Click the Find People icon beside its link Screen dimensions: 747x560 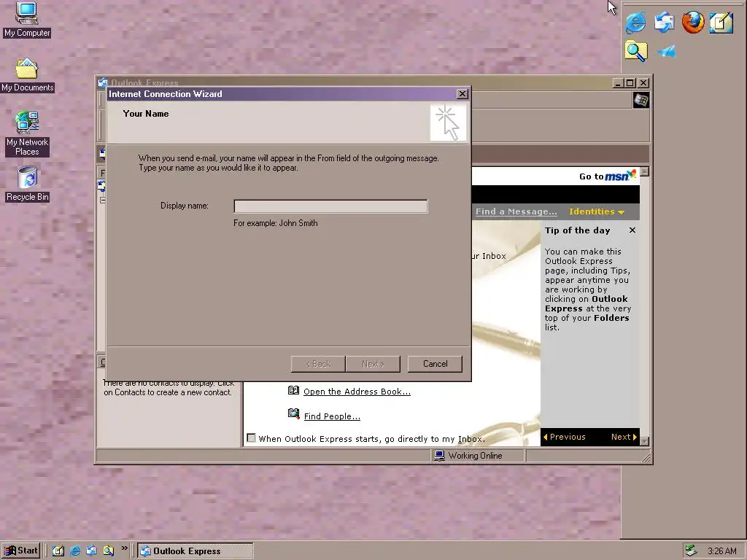point(293,414)
